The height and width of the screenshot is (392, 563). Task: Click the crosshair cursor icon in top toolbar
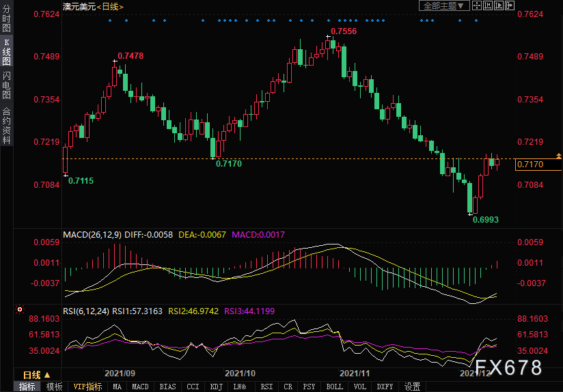click(x=477, y=6)
